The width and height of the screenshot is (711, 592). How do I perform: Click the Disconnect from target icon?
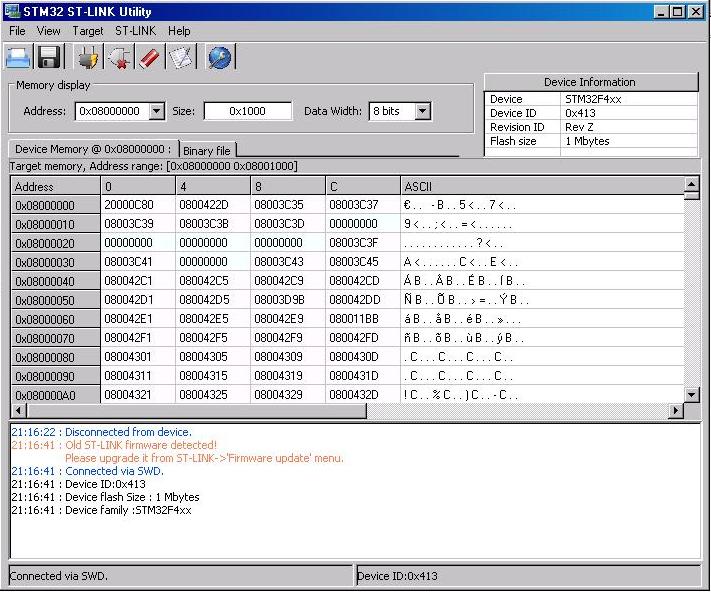(119, 58)
